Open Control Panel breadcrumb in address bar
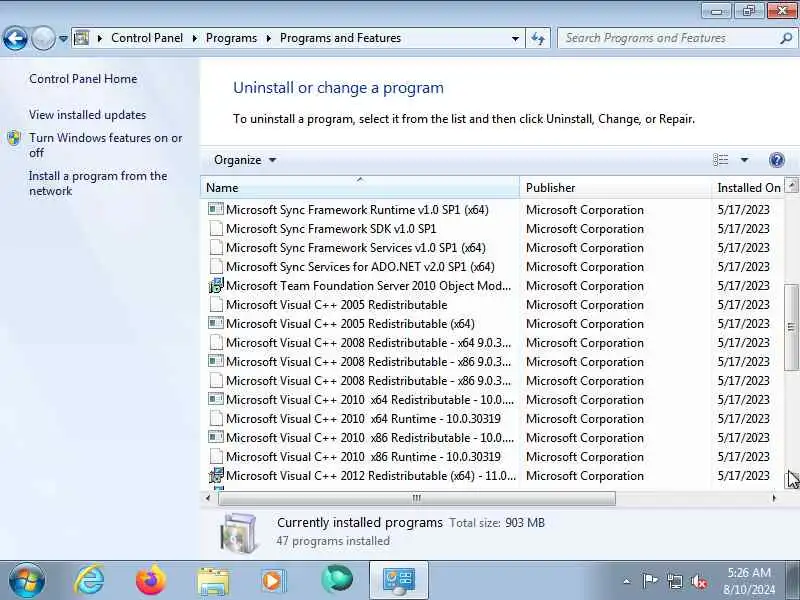Image resolution: width=800 pixels, height=600 pixels. tap(147, 38)
